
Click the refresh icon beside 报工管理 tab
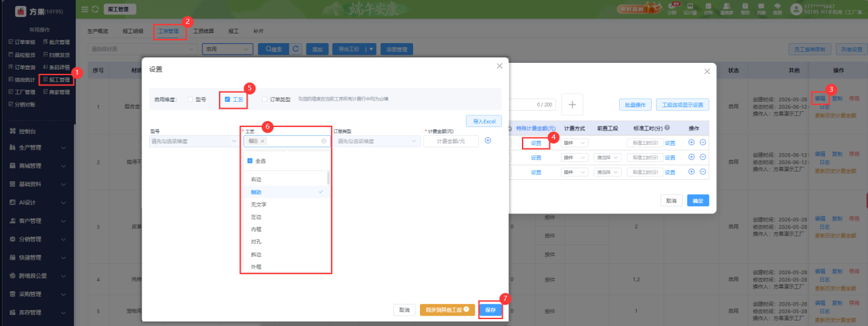(94, 10)
